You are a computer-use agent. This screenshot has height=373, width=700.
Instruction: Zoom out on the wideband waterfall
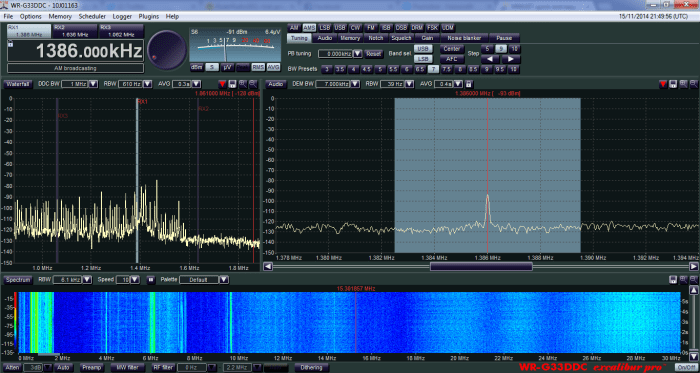tap(694, 280)
